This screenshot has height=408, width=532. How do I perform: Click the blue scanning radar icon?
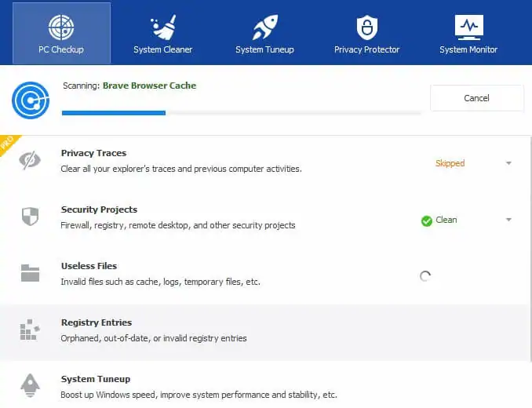(31, 100)
